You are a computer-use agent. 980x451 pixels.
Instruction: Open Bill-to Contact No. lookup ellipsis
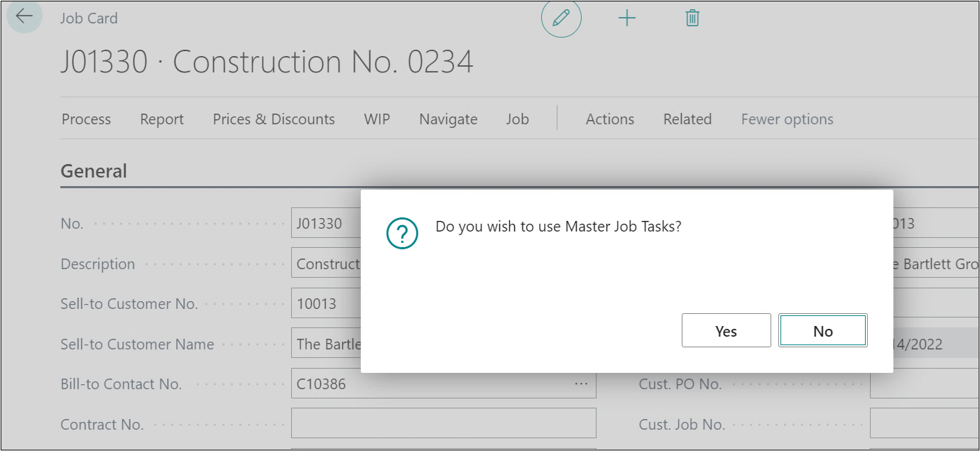[x=581, y=384]
